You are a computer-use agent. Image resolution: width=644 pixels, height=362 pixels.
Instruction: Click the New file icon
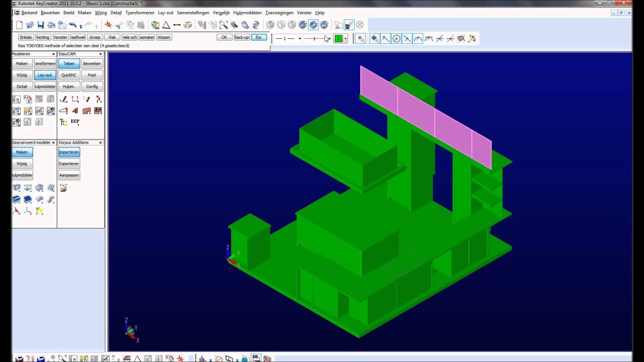[x=19, y=25]
